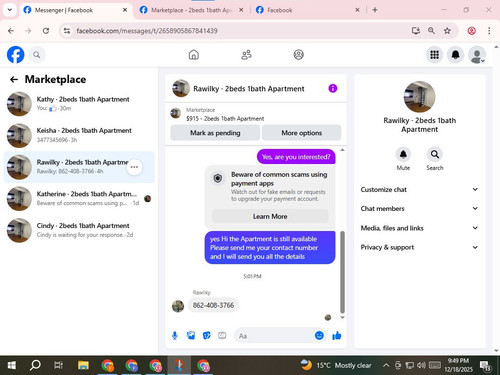This screenshot has width=500, height=375.
Task: Close the Marketplace 2beds 1bath tab
Action: 241,10
